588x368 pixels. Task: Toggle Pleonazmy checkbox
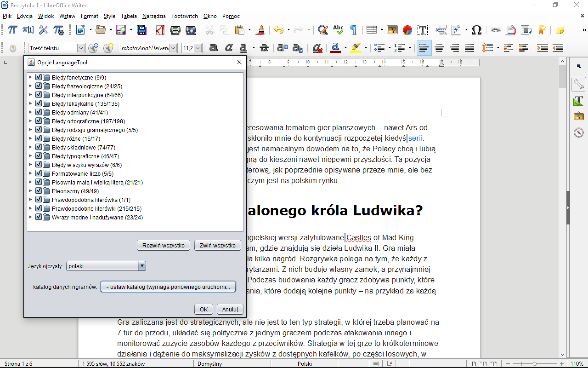[39, 191]
